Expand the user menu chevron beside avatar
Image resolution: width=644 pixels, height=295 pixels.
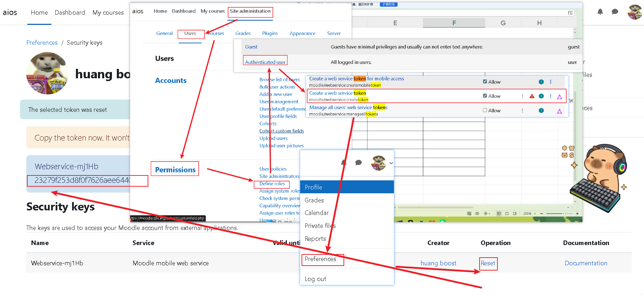pos(391,163)
